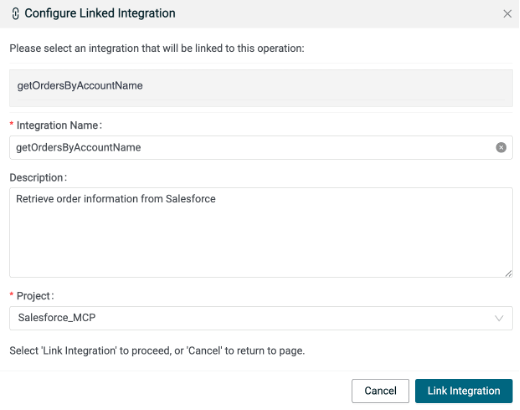Clear the Integration Name field
This screenshot has width=520, height=410.
coord(501,147)
